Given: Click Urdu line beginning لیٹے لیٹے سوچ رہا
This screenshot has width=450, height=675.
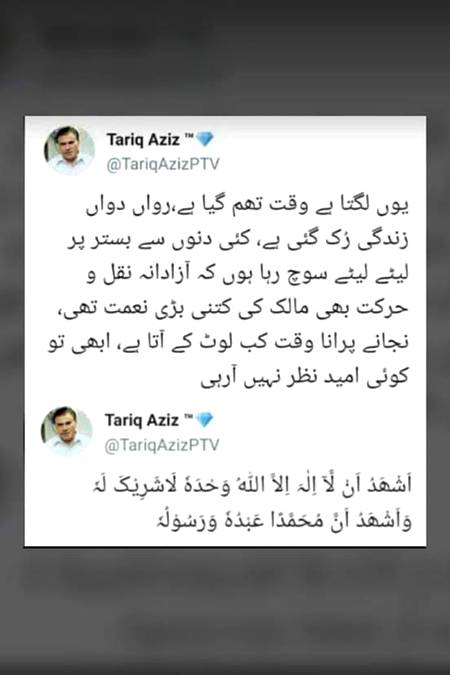Looking at the screenshot, I should tap(247, 274).
